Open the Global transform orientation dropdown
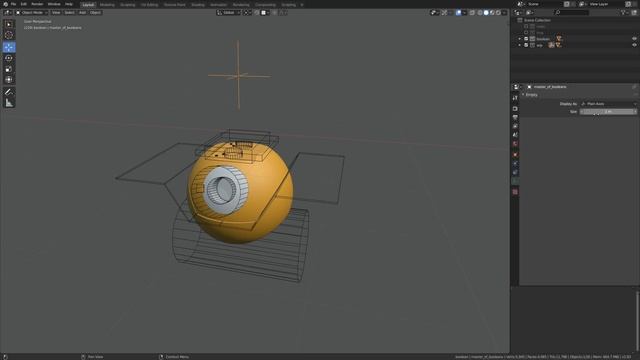 229,13
